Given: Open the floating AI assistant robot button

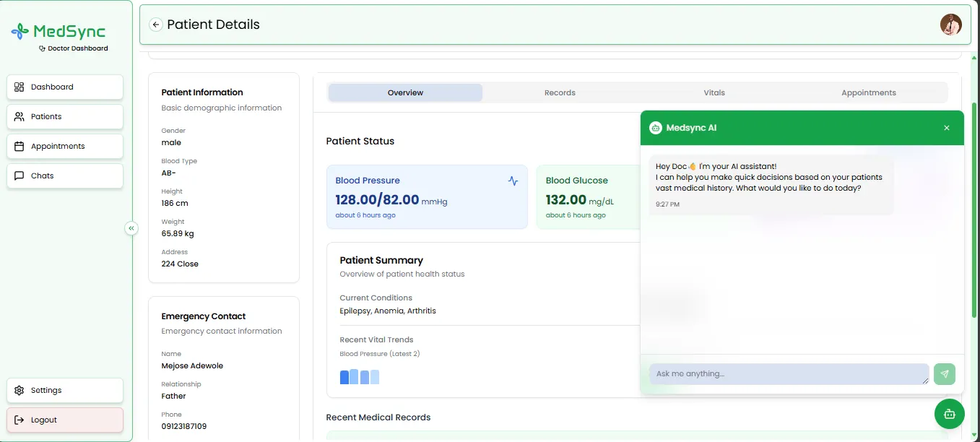Looking at the screenshot, I should pyautogui.click(x=949, y=414).
